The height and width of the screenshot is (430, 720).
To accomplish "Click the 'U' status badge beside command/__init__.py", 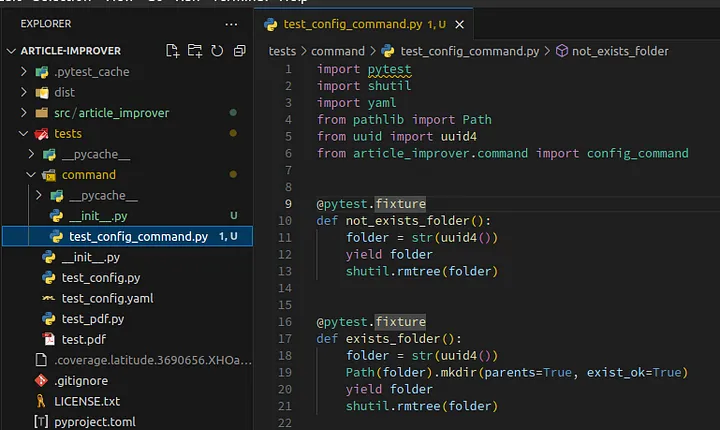I will pyautogui.click(x=234, y=215).
